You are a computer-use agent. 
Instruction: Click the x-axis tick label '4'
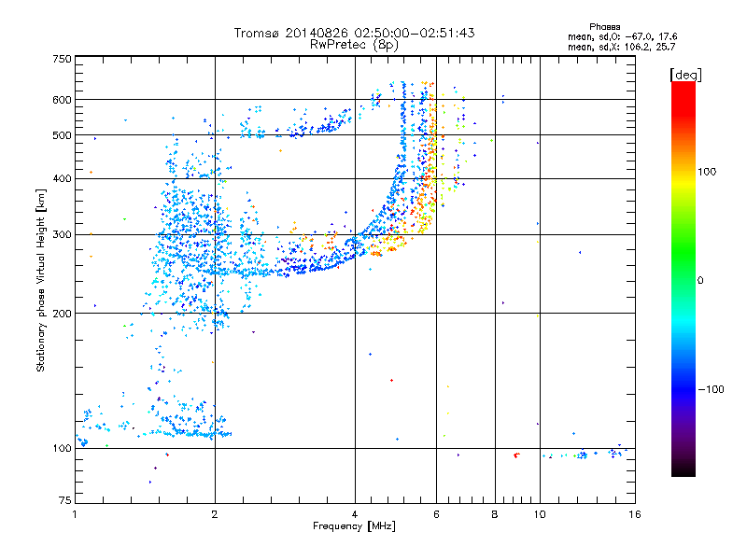tap(355, 514)
